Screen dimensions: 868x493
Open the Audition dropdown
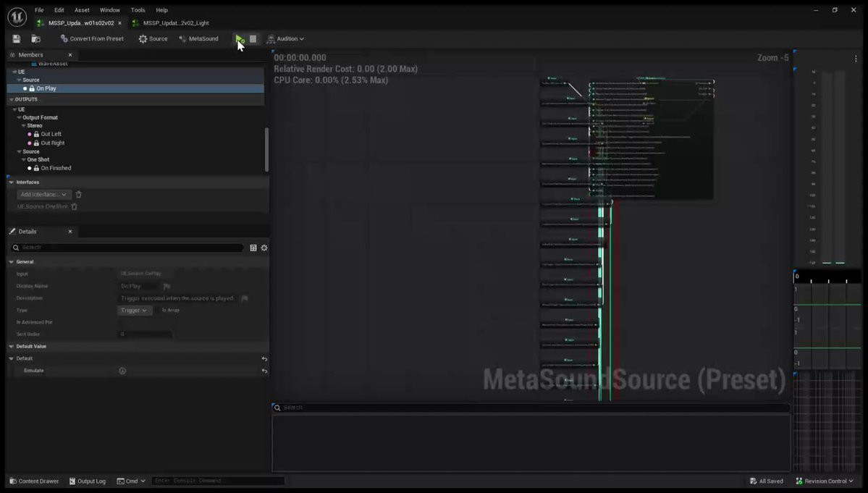coord(285,39)
